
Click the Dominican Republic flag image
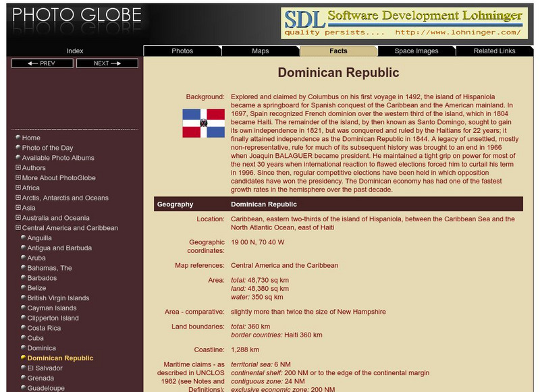[203, 123]
